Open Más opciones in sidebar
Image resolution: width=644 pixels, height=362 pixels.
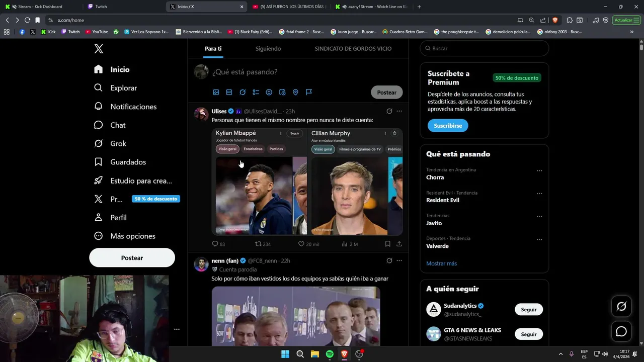tap(124, 236)
